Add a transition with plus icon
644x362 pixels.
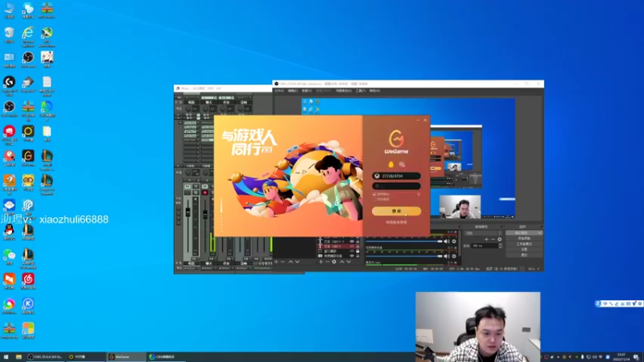[486, 239]
